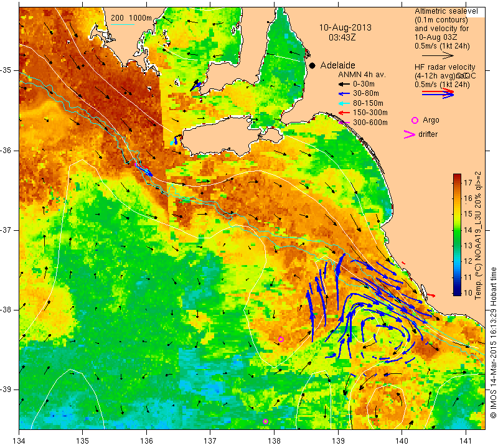
Task: Click the ANMN 4h av. heading
Action: click(362, 75)
